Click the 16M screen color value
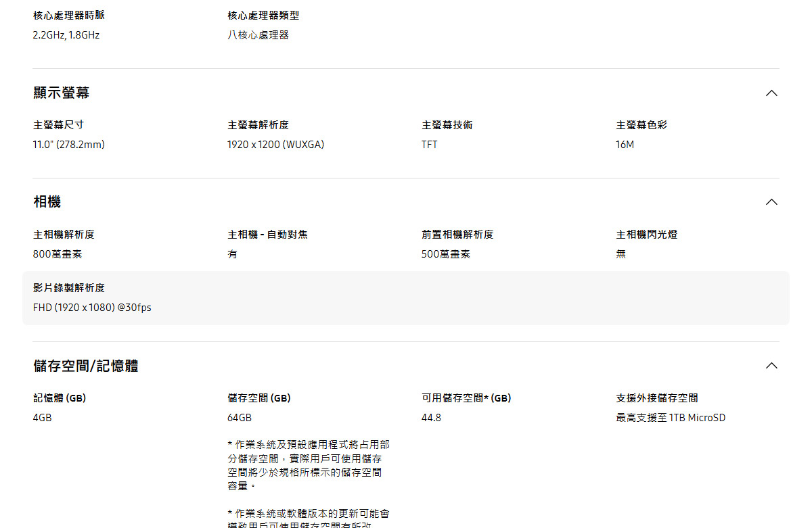Image resolution: width=812 pixels, height=528 pixels. (625, 145)
